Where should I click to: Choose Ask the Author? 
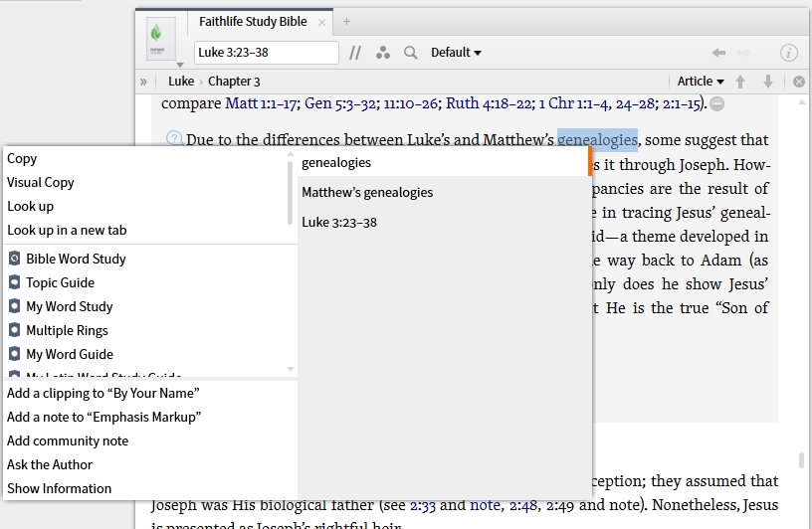coord(49,464)
